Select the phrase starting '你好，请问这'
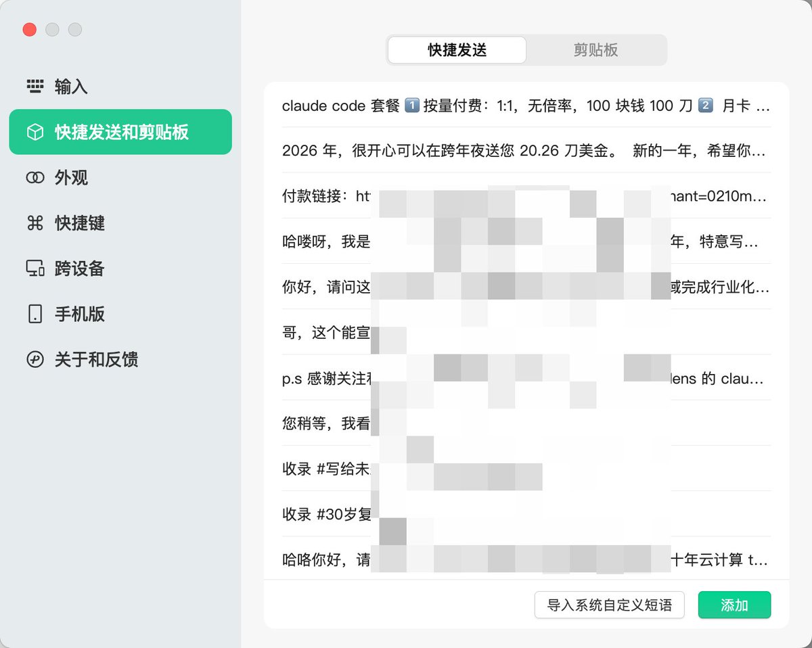The height and width of the screenshot is (648, 812). (x=526, y=287)
